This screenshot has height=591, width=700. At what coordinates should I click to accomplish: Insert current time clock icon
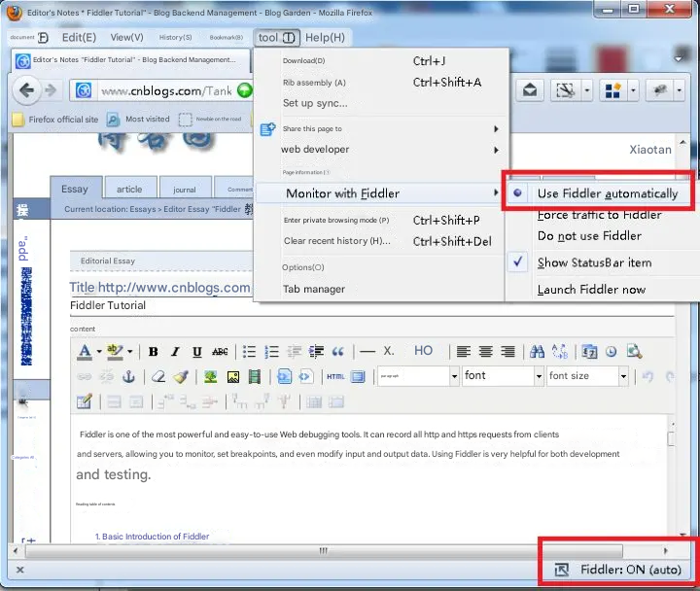tap(612, 352)
